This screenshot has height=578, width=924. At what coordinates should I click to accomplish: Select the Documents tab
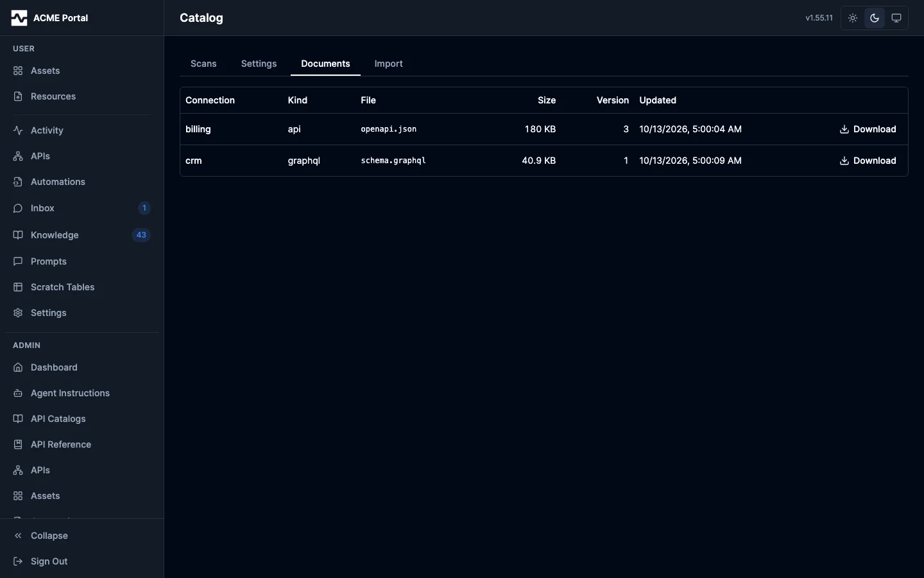click(x=326, y=64)
